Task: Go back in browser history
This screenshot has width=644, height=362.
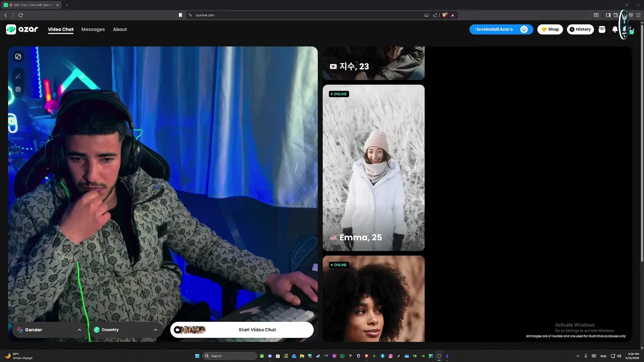Action: 6,15
